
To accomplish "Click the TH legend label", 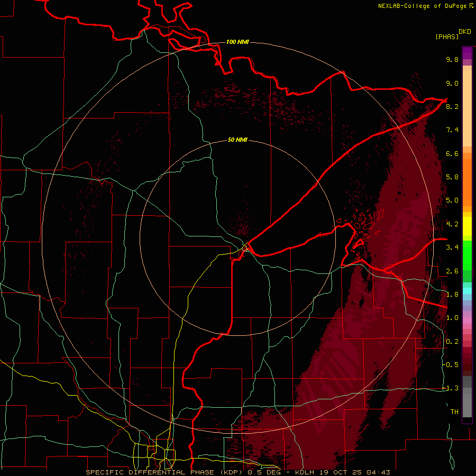I will click(454, 411).
